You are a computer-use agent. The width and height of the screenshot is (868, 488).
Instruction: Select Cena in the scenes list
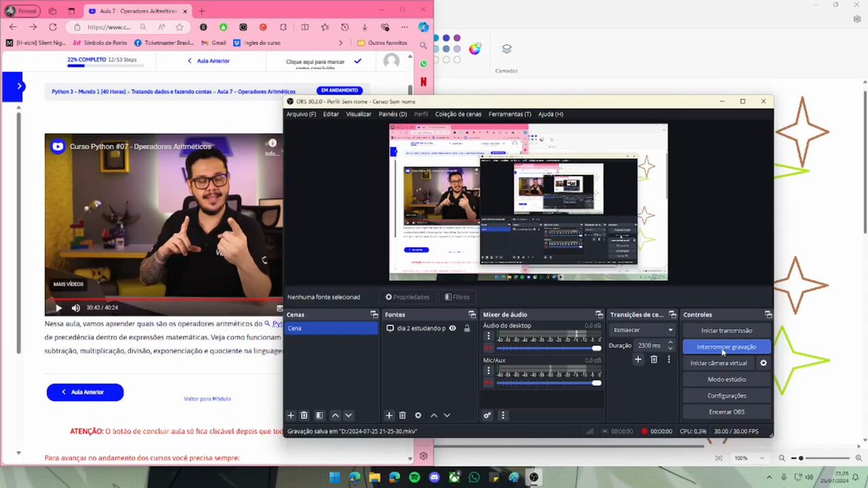[x=331, y=328]
